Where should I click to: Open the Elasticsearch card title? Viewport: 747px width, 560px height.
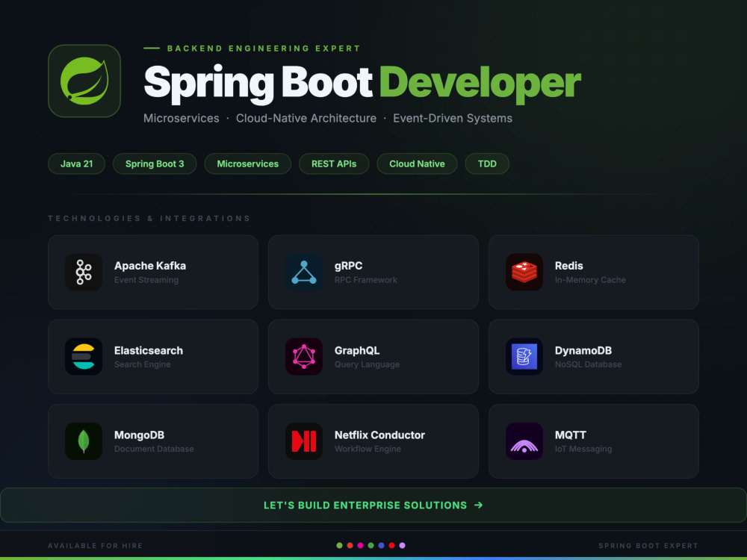[149, 350]
